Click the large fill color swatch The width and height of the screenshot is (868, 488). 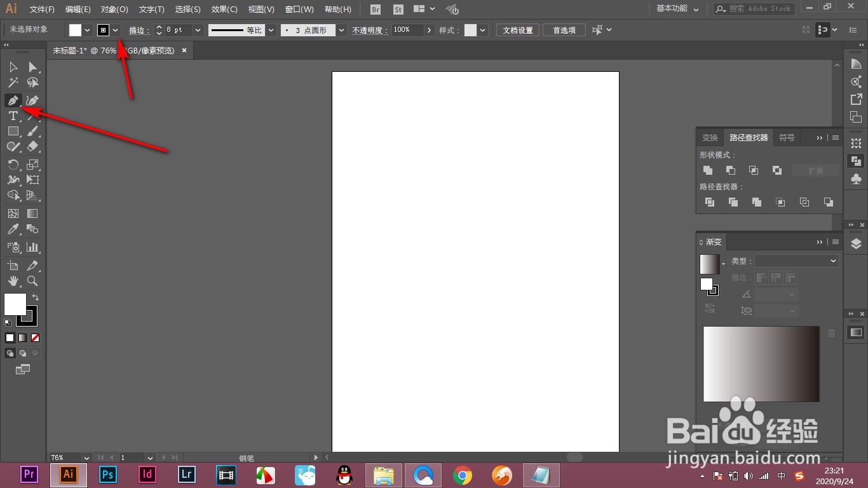click(15, 304)
